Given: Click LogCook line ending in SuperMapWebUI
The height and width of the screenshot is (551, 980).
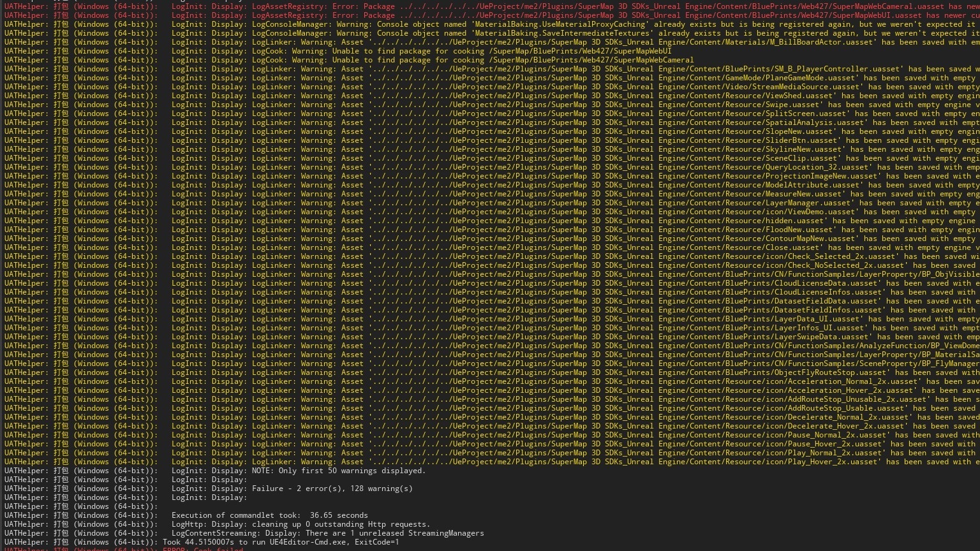Looking at the screenshot, I should 338,51.
